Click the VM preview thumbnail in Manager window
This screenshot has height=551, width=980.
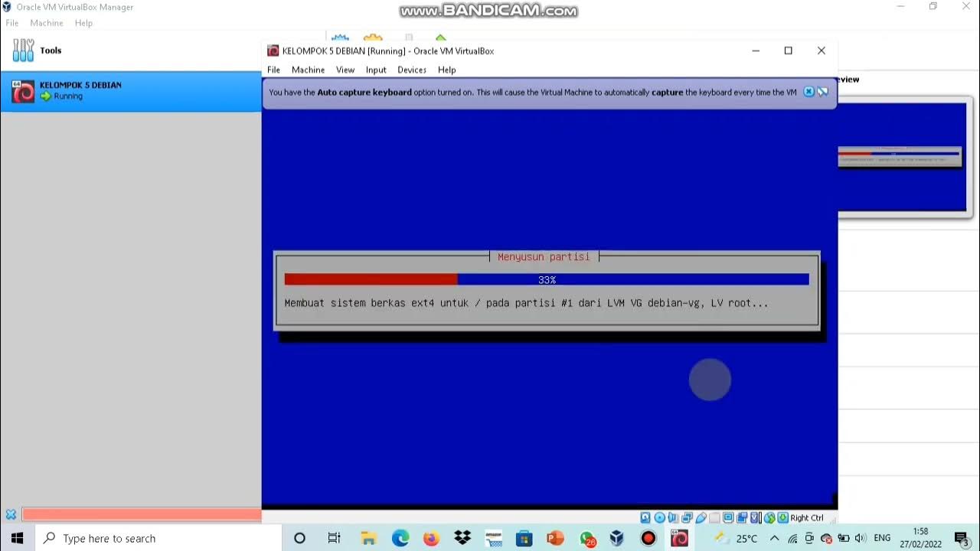[x=902, y=156]
